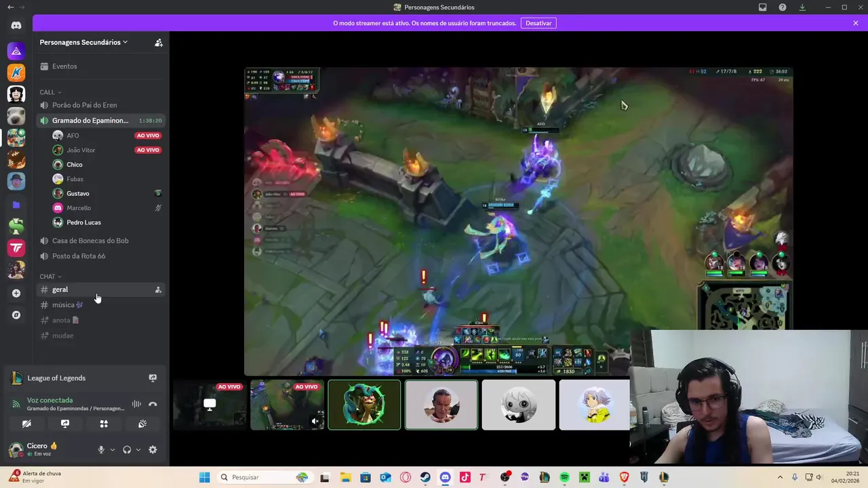
Task: Click user Gustavo in voice list
Action: (x=107, y=194)
